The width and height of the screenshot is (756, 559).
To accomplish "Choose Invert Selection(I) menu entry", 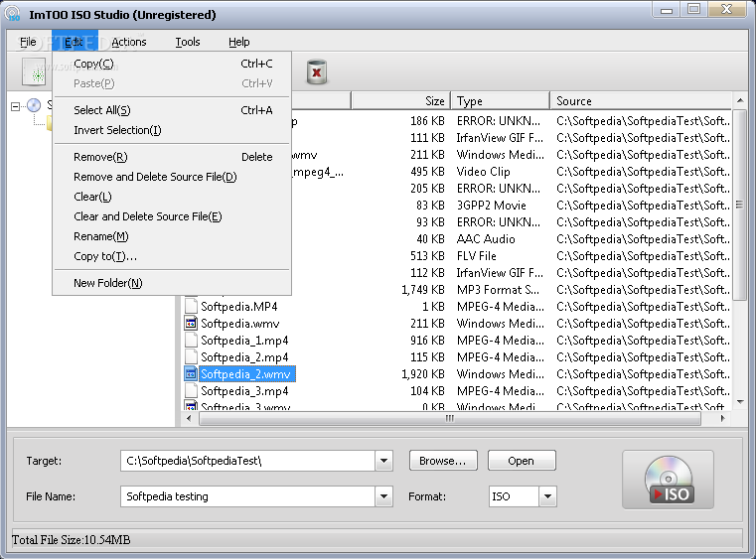I will tap(172, 130).
